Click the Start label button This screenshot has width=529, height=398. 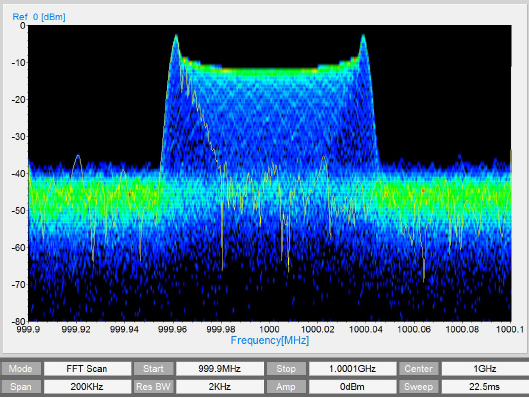click(154, 368)
